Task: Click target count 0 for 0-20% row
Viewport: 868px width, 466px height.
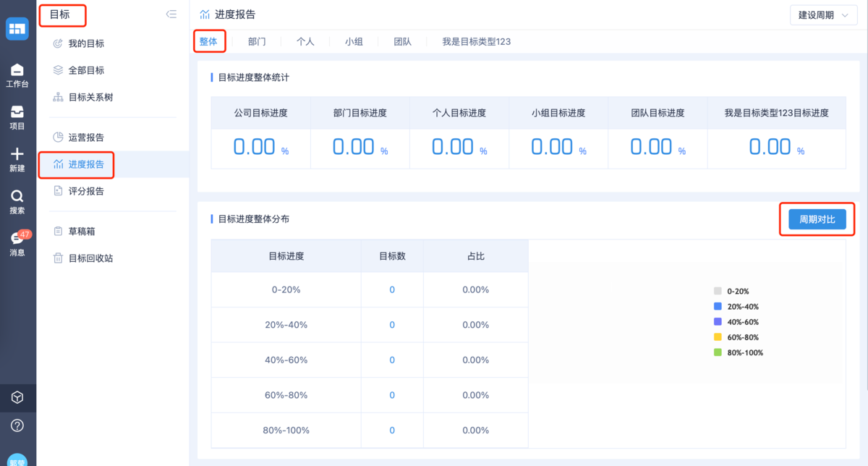Action: 392,289
